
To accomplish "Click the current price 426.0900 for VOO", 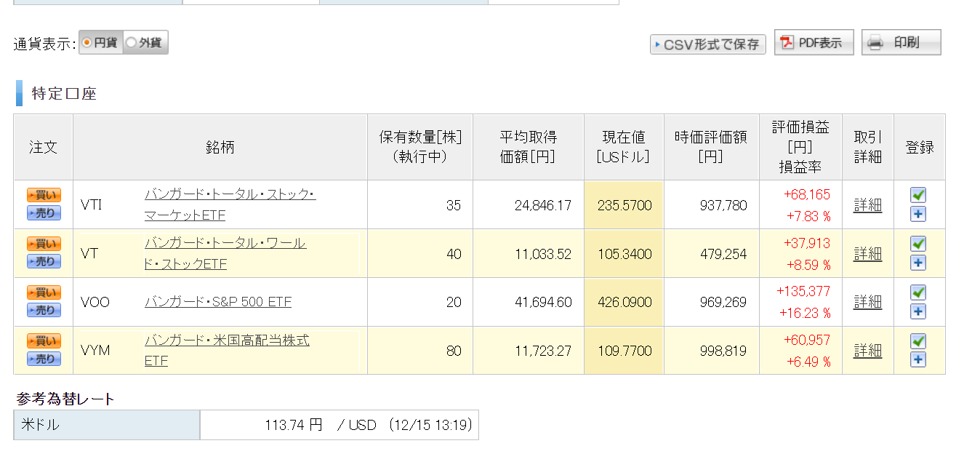I will tap(624, 303).
